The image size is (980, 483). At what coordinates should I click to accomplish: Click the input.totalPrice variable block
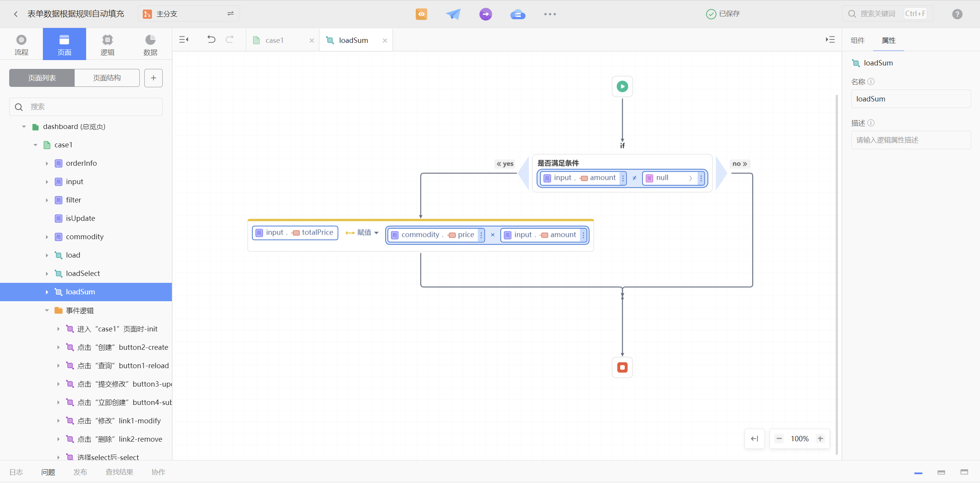[x=295, y=233]
